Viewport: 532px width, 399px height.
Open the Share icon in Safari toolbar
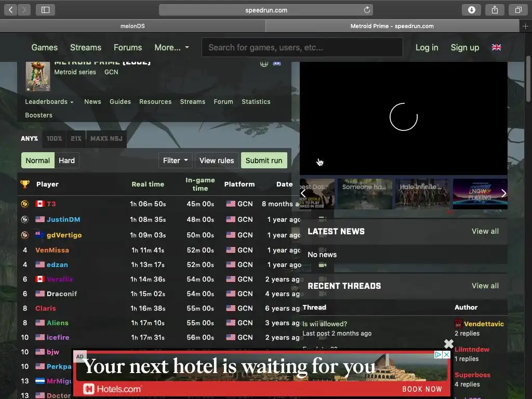(x=495, y=10)
